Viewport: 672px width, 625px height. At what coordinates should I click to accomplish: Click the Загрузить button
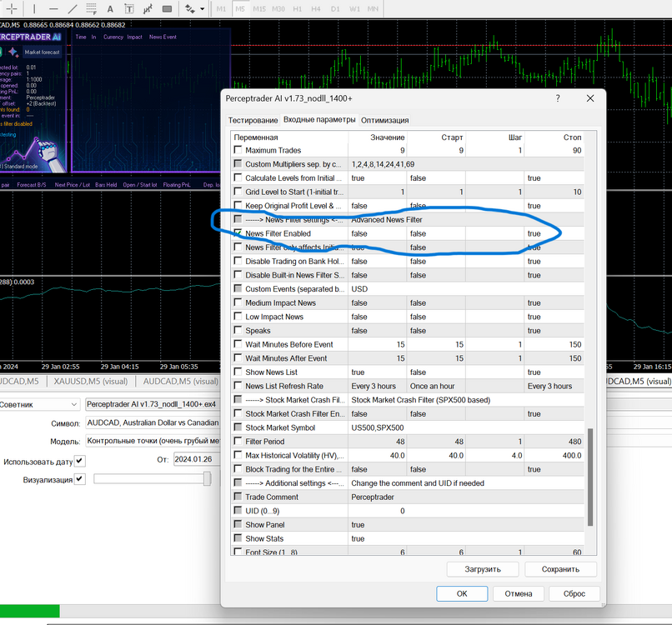[x=483, y=569]
